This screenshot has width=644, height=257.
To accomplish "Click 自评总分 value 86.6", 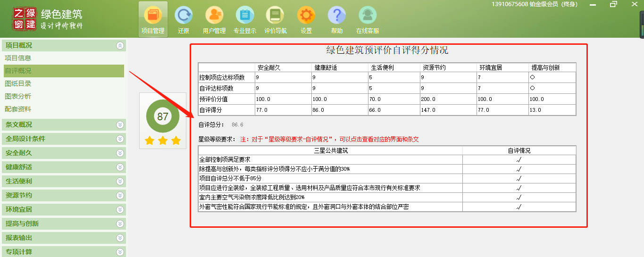I will [237, 125].
